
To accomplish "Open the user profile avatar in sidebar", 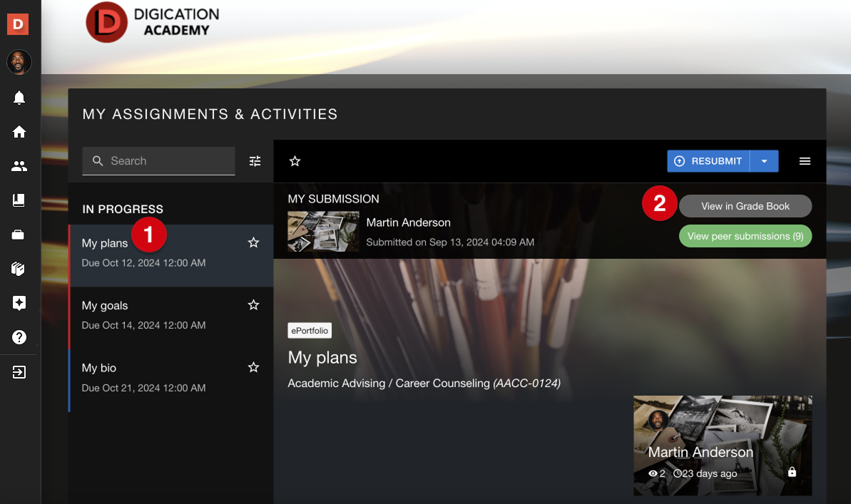I will click(x=19, y=62).
